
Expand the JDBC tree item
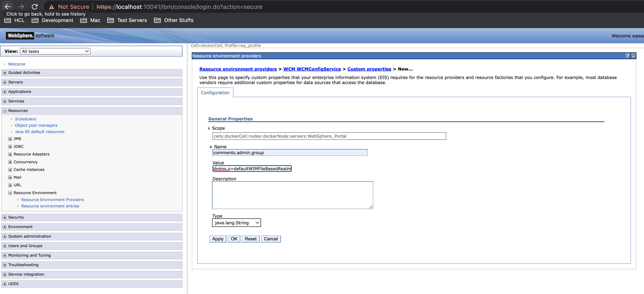click(10, 146)
